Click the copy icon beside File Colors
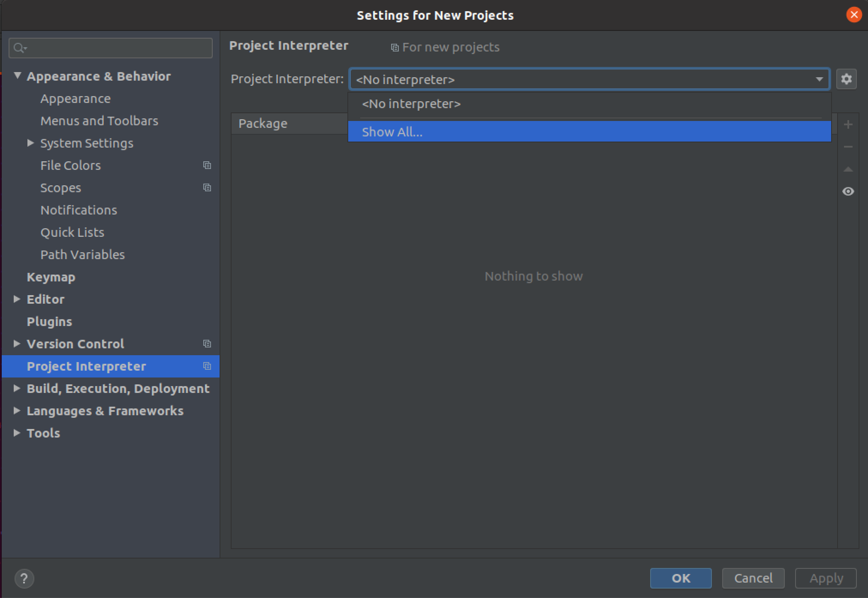868x598 pixels. tap(207, 165)
